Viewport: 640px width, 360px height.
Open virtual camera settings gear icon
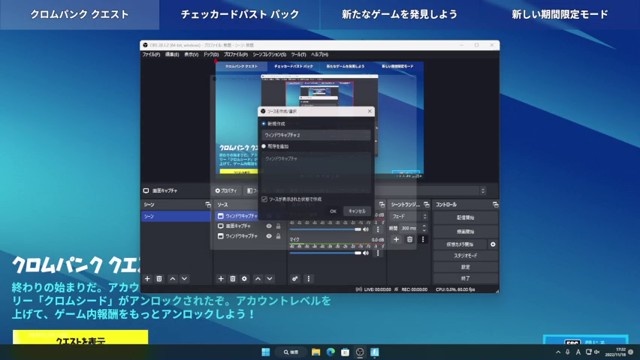click(x=493, y=244)
